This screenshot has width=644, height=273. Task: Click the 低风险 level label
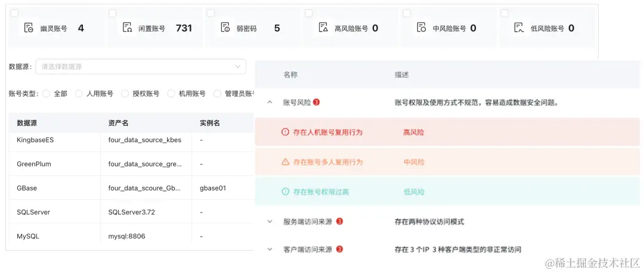pyautogui.click(x=414, y=192)
